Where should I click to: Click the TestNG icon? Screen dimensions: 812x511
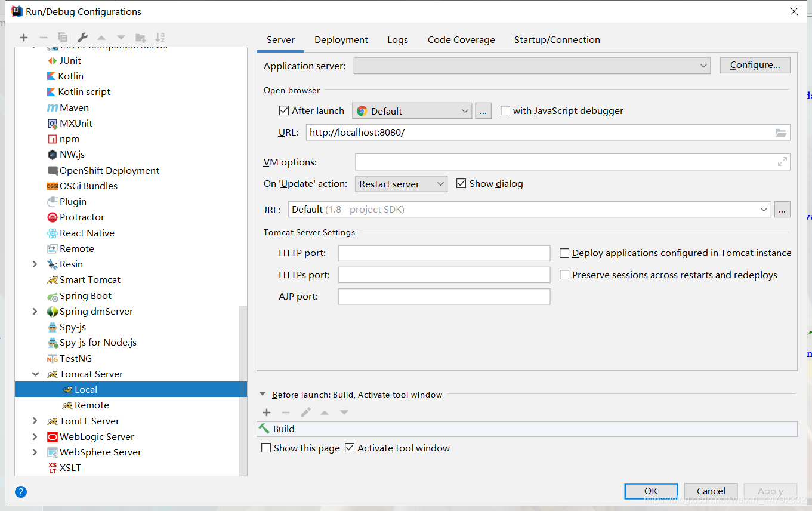click(x=53, y=358)
